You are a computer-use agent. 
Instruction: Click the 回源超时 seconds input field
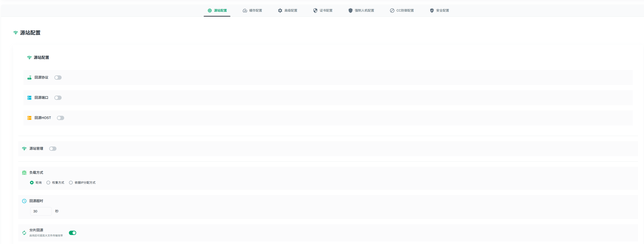pos(41,211)
